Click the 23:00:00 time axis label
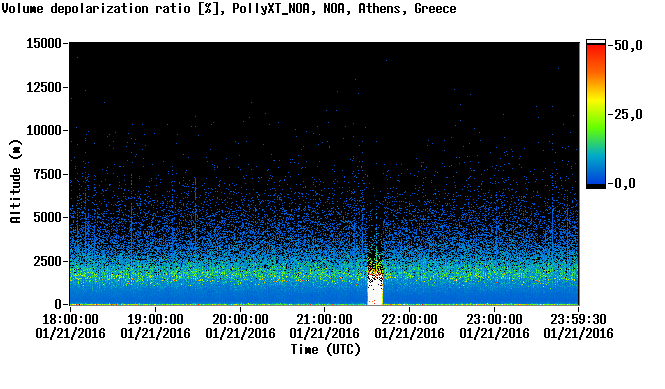Screen dimensions: 665x389 click(494, 319)
